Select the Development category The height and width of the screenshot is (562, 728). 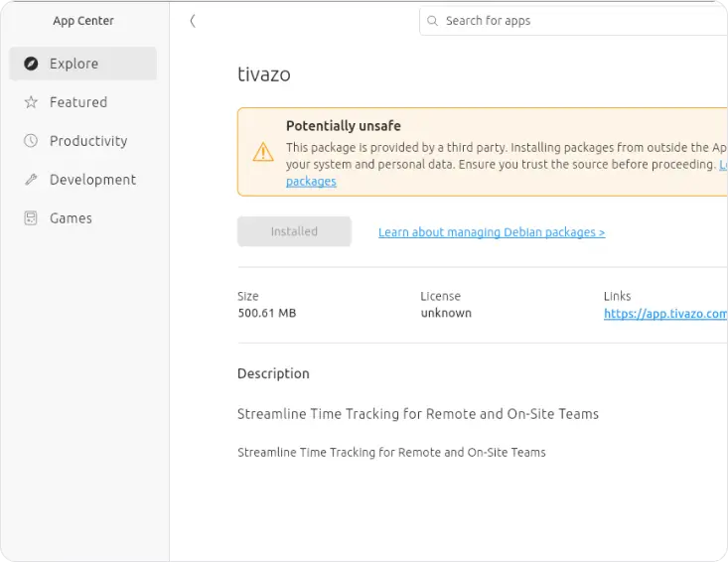[x=82, y=179]
